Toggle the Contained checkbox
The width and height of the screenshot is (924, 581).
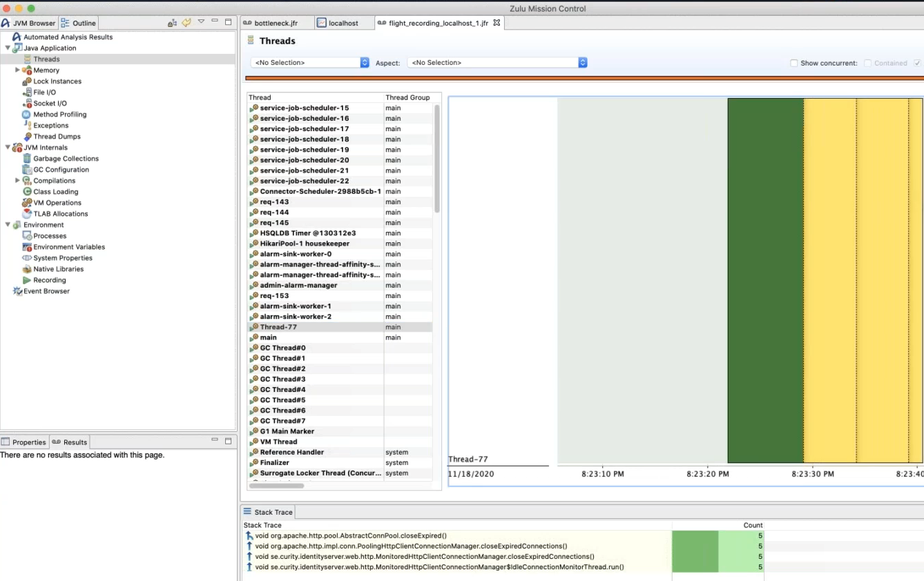[867, 63]
